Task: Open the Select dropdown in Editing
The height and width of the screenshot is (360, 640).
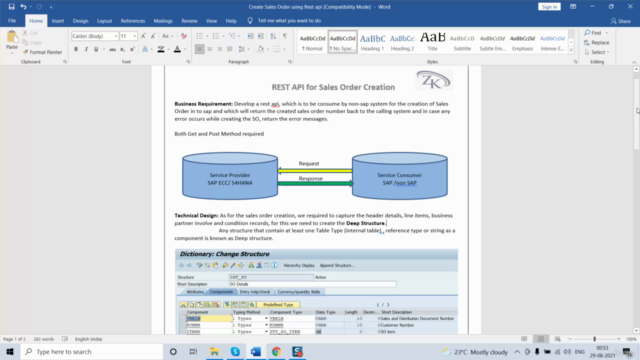Action: click(597, 52)
